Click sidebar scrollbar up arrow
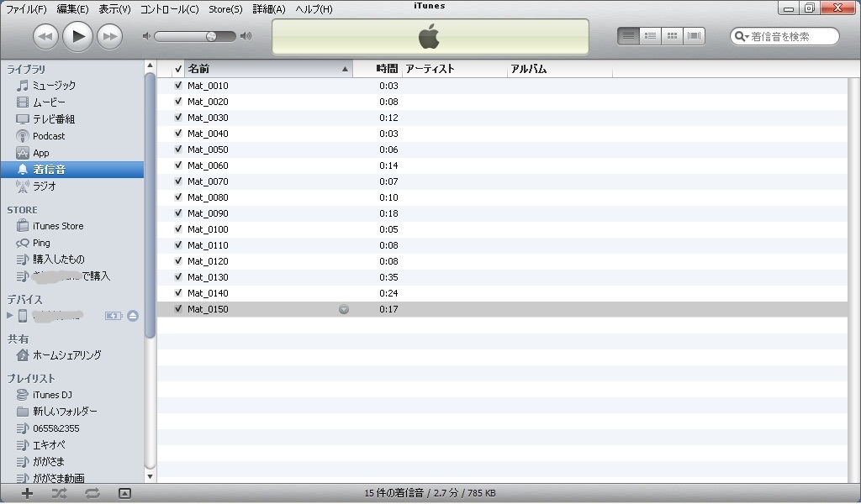Viewport: 861px width, 504px height. tap(150, 66)
